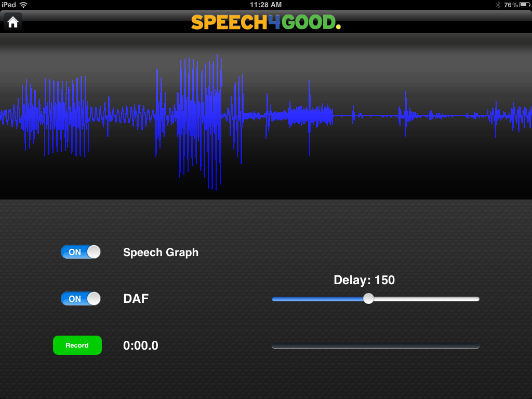Viewport: 532px width, 399px height.
Task: Go to the home screen icon
Action: pos(13,22)
